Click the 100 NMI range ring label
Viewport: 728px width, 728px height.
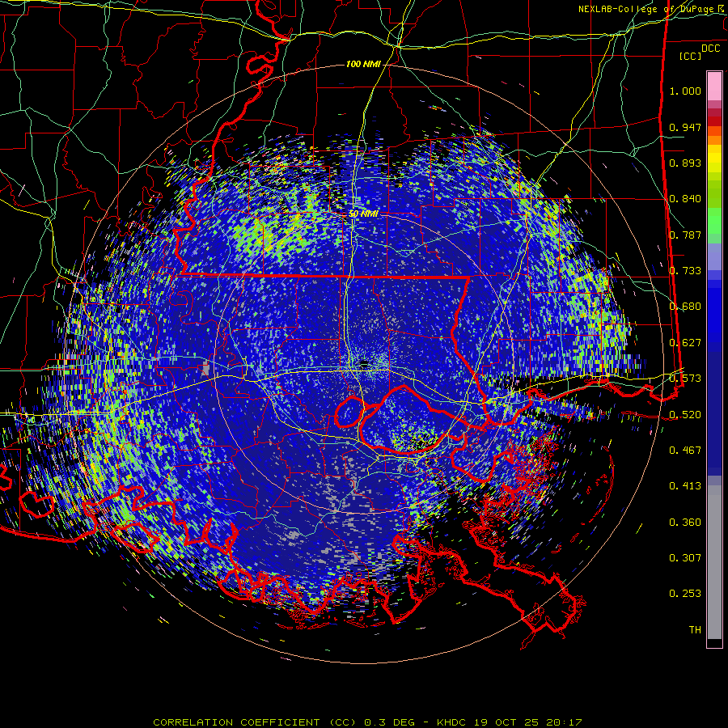click(x=363, y=64)
